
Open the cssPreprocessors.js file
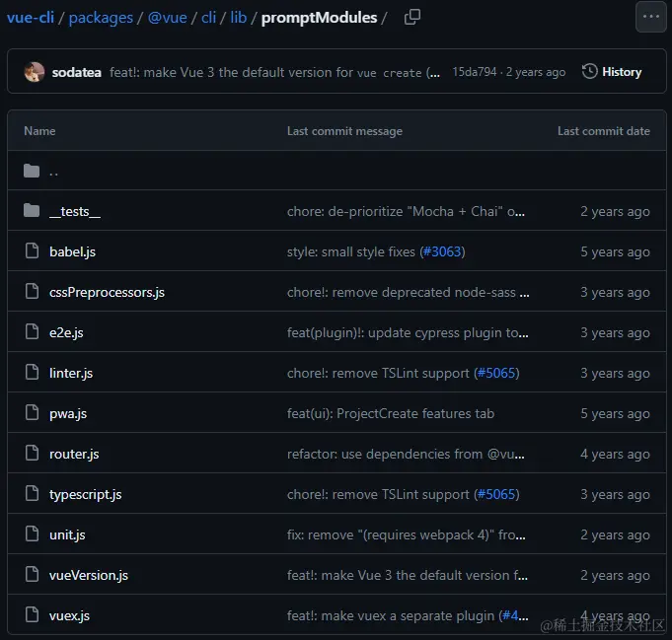click(107, 292)
